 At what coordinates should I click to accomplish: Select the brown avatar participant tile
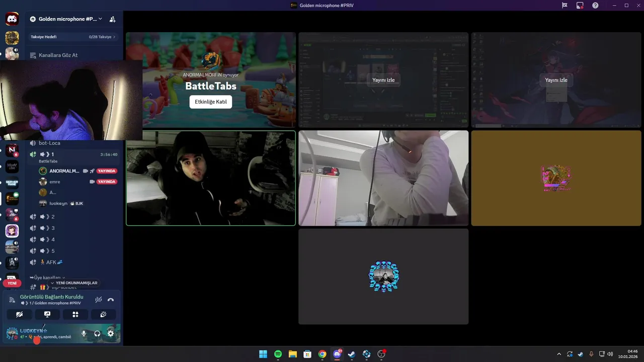(x=556, y=178)
